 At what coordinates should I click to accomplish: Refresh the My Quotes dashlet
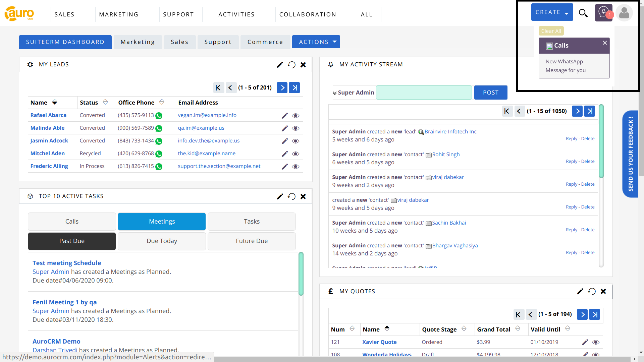point(592,291)
